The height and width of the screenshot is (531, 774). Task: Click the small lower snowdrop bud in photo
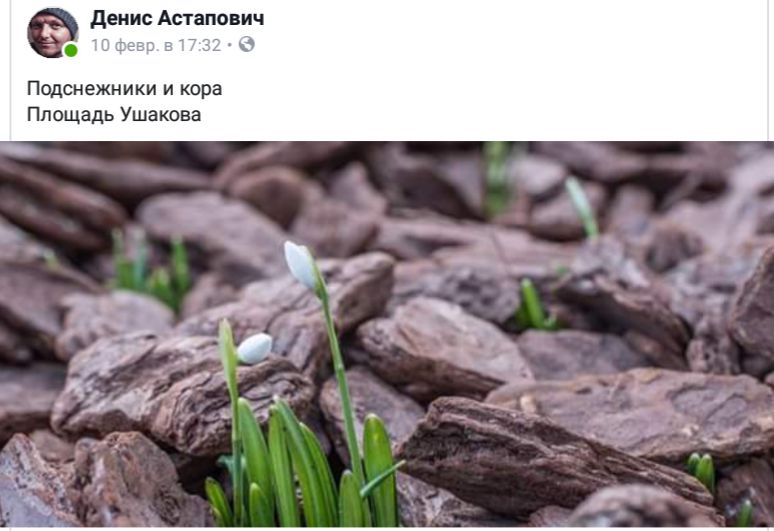coord(255,348)
